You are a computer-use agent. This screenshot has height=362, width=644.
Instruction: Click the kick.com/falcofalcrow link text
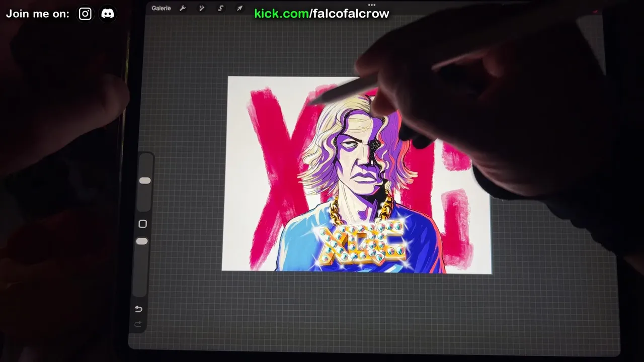click(x=321, y=14)
